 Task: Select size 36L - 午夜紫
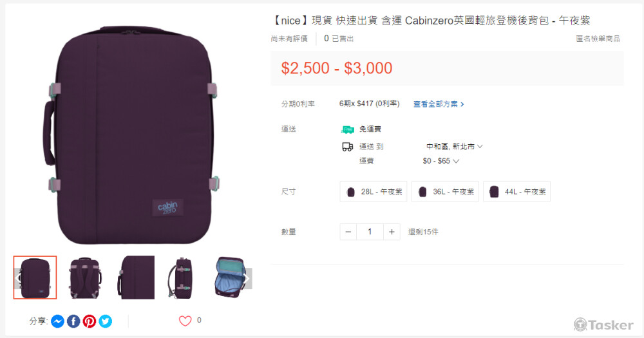[x=445, y=191]
